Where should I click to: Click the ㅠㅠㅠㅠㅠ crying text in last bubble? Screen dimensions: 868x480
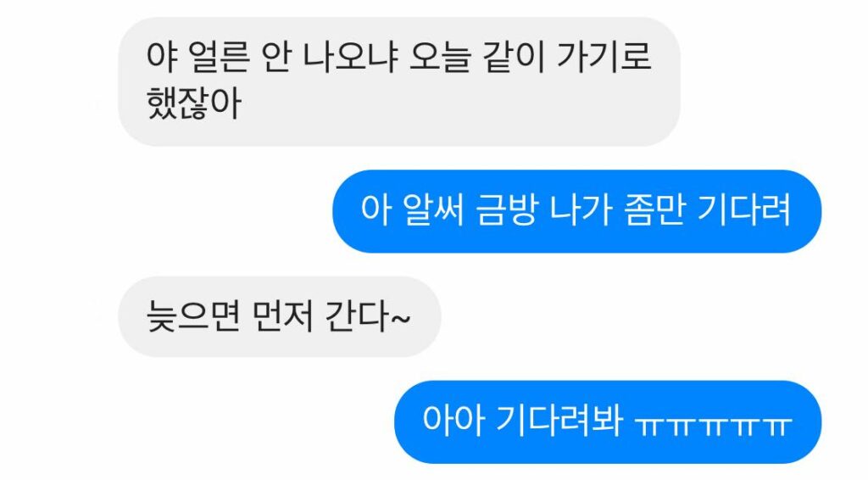(x=713, y=425)
